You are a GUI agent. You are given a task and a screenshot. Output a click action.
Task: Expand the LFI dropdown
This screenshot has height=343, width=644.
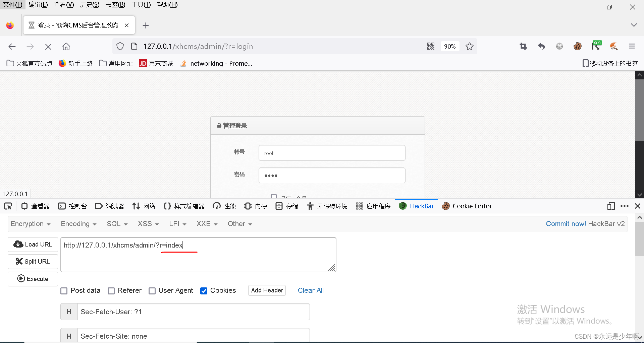178,224
